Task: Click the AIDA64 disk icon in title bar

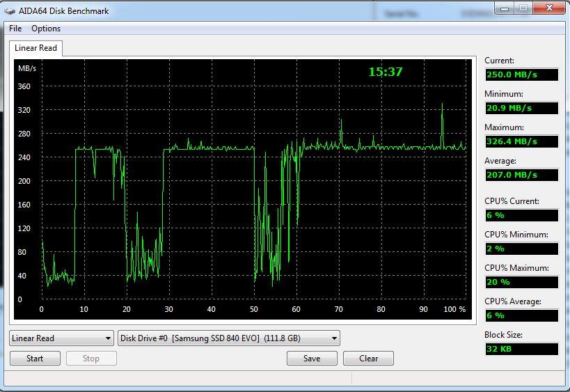Action: tap(10, 11)
